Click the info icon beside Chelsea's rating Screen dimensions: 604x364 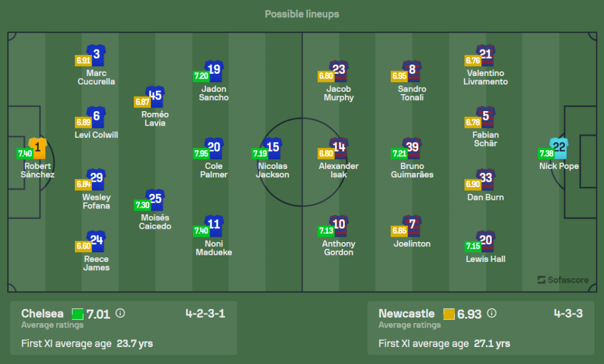coord(120,313)
